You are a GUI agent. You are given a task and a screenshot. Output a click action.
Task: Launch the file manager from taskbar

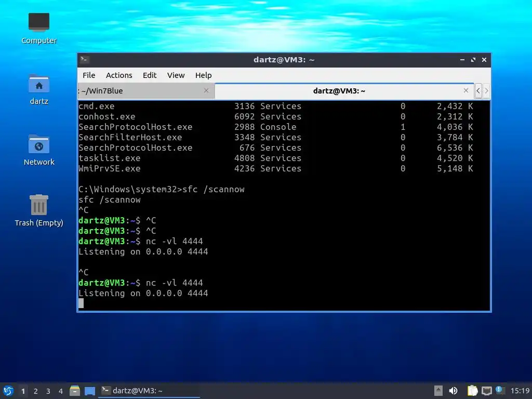tap(75, 391)
